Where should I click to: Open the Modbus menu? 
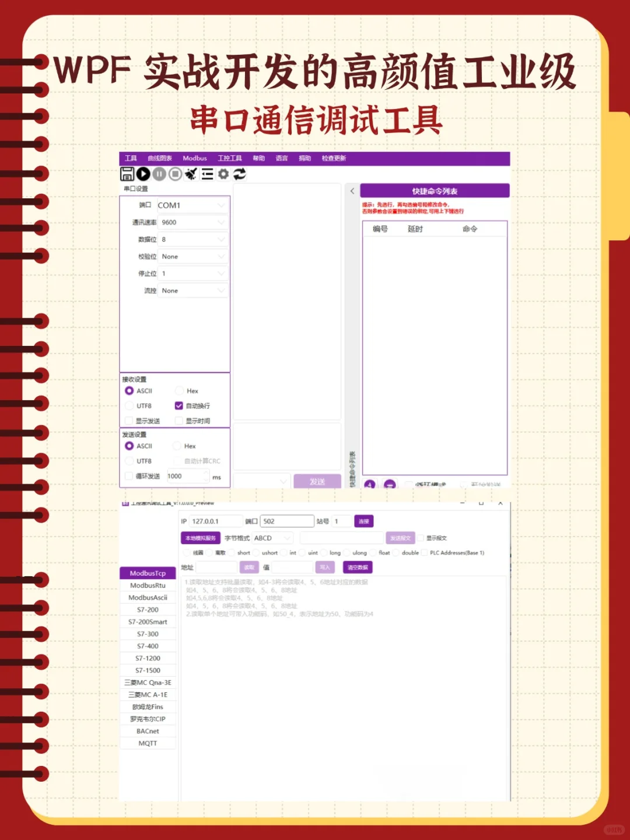coord(195,158)
